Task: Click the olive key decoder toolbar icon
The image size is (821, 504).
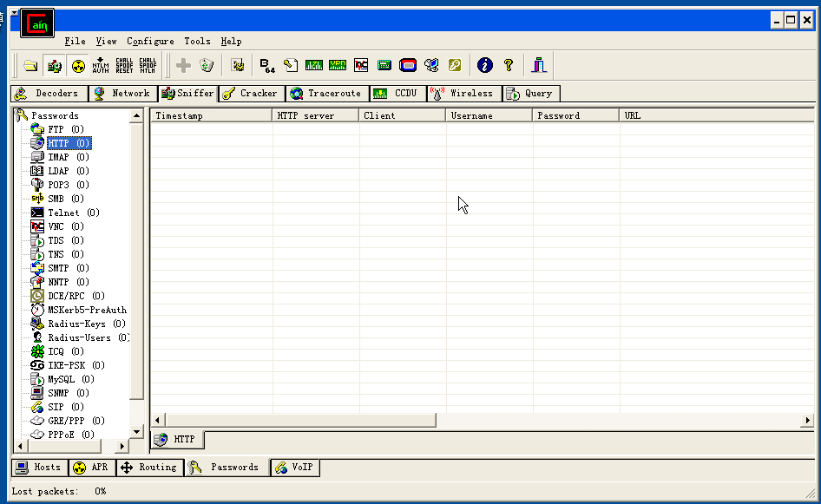Action: point(455,65)
